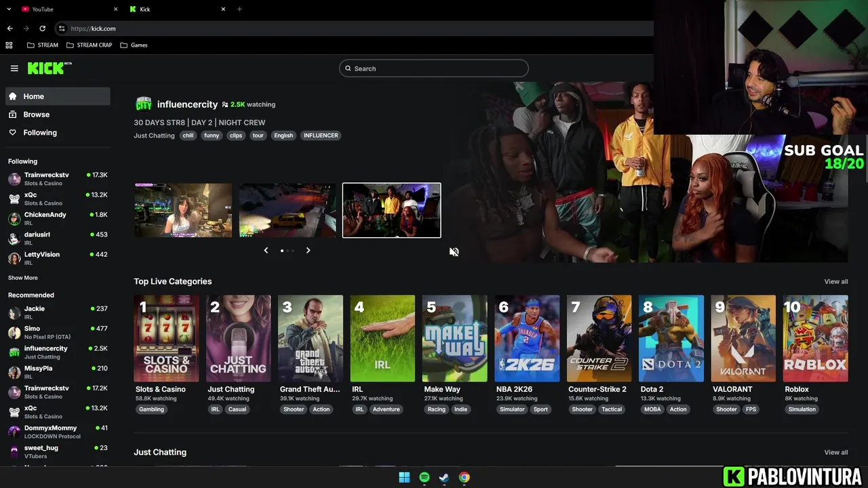Go back with browser back arrow

point(9,28)
